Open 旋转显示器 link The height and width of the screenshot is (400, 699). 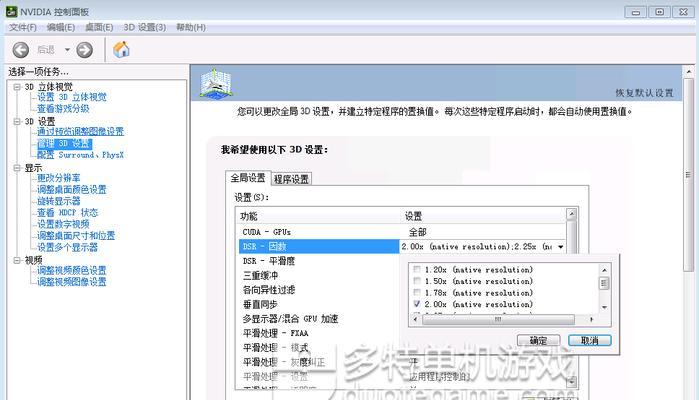point(59,201)
